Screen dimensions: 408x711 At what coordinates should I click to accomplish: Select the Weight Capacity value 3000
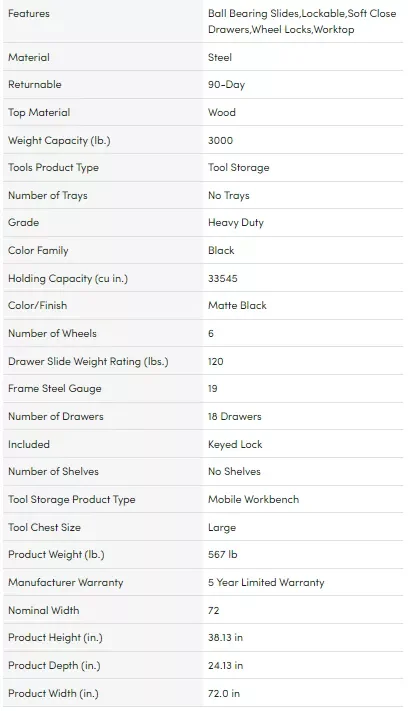[x=220, y=141]
